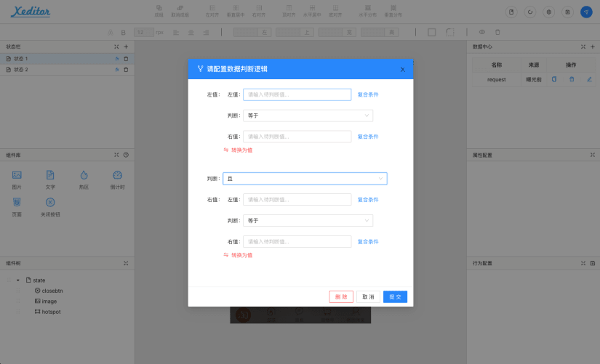The height and width of the screenshot is (364, 600).
Task: Click the trash icon in the format toolbar
Action: coord(497,32)
